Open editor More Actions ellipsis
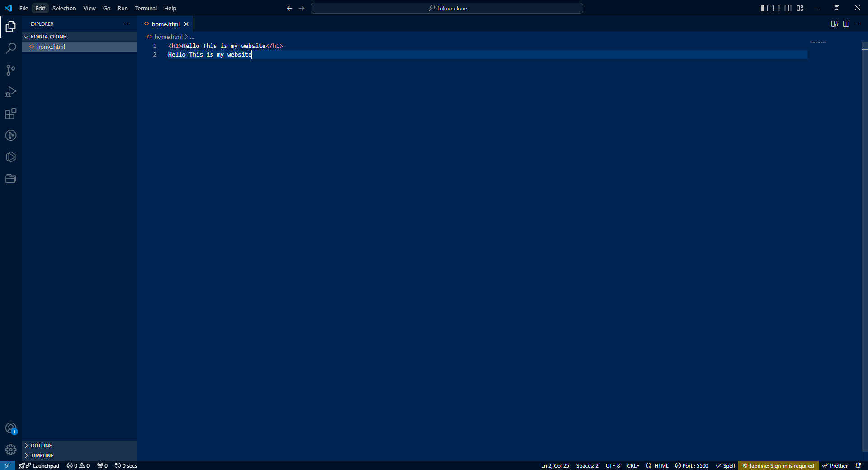 tap(858, 24)
